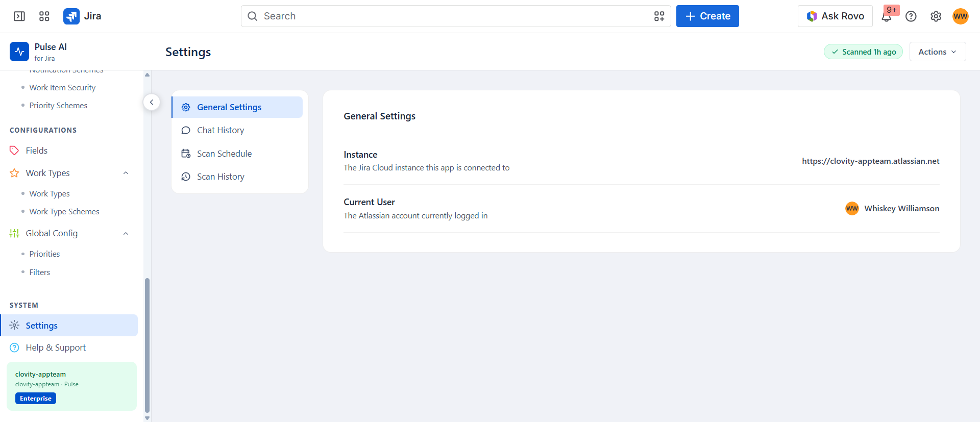This screenshot has height=422, width=980.
Task: Click the Create button
Action: pos(707,16)
